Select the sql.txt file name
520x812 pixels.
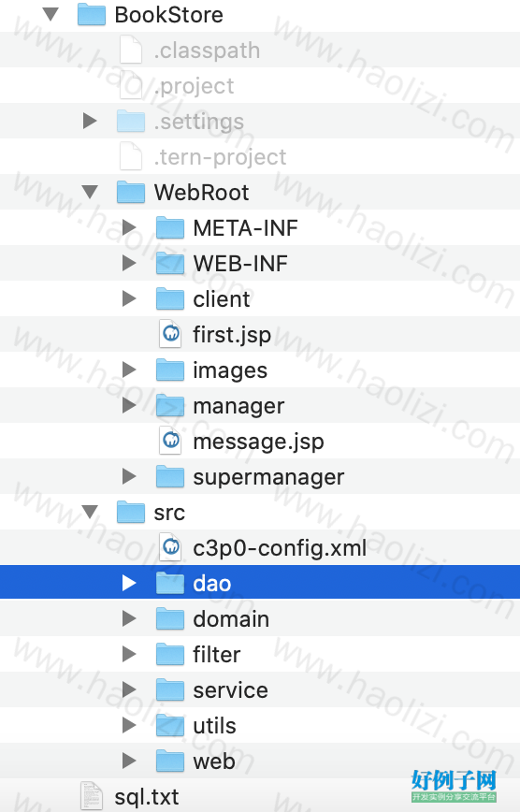tap(147, 797)
